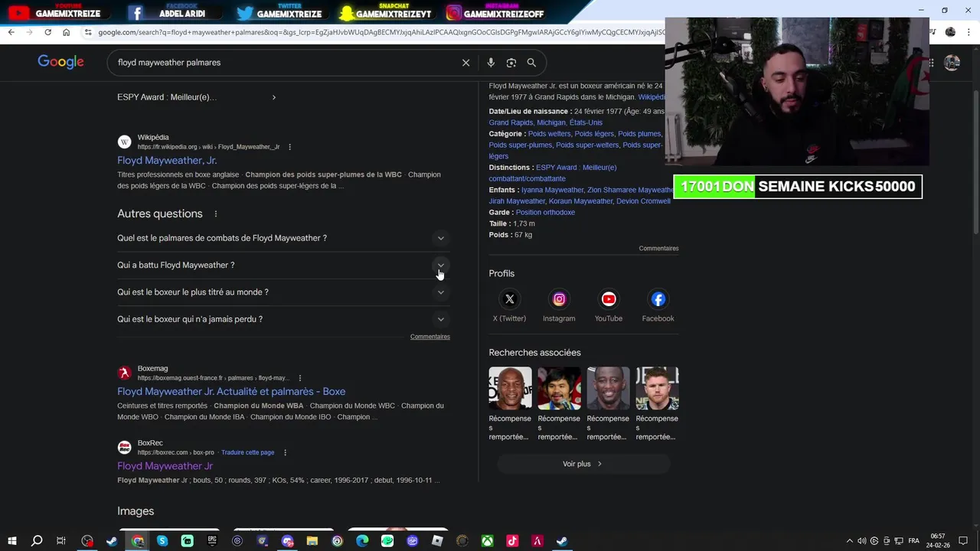Open Epic Games Launcher from taskbar
Image resolution: width=980 pixels, height=551 pixels.
click(x=212, y=541)
